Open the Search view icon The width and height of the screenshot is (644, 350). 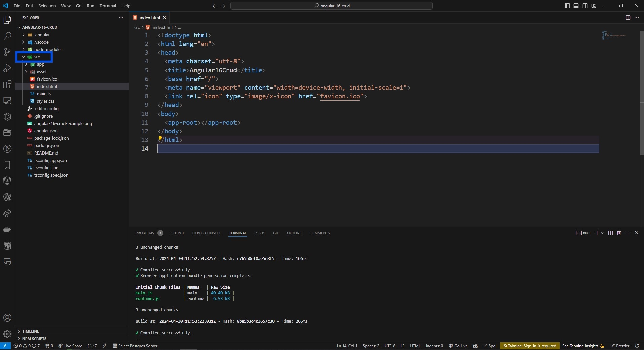pyautogui.click(x=7, y=36)
